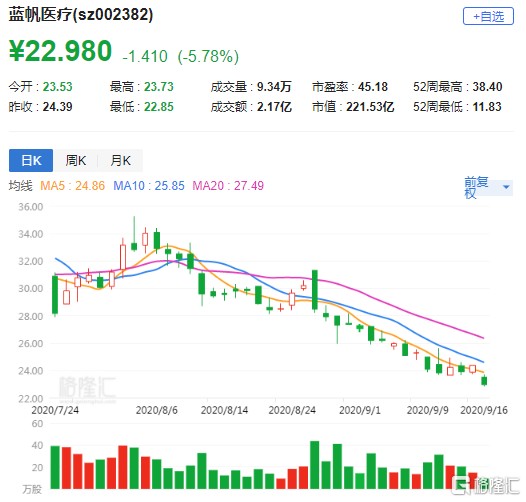This screenshot has width=526, height=502.
Task: Switch to the 月K monthly chart tab
Action: tap(120, 160)
